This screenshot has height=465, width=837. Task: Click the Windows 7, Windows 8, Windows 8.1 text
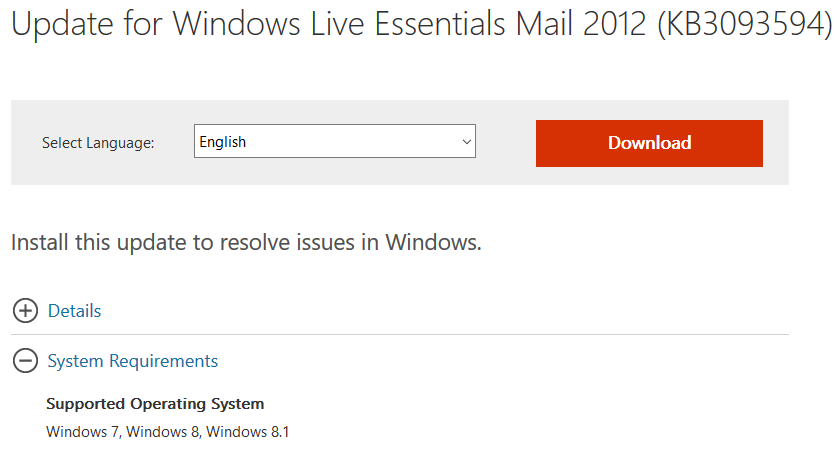(168, 431)
